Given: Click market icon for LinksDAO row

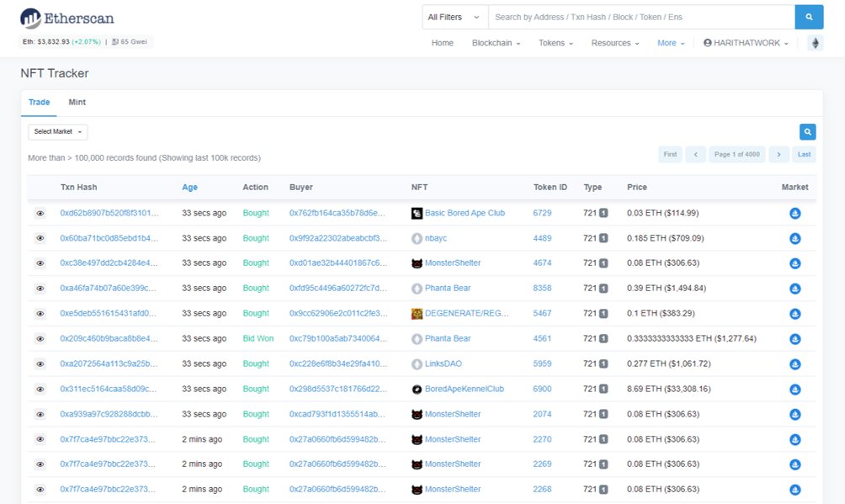Looking at the screenshot, I should pos(795,363).
